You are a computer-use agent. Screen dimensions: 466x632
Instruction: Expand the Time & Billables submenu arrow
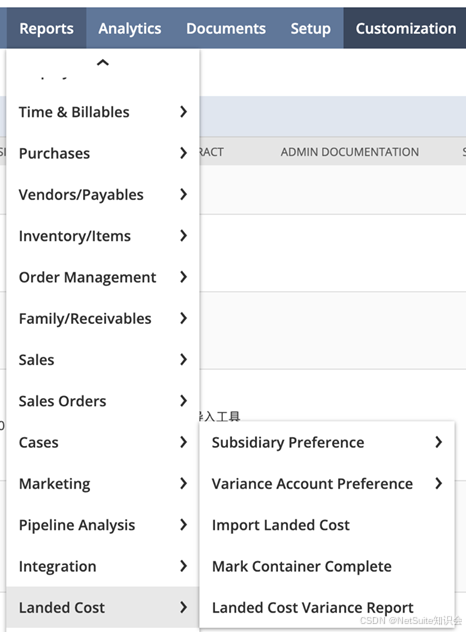[183, 112]
